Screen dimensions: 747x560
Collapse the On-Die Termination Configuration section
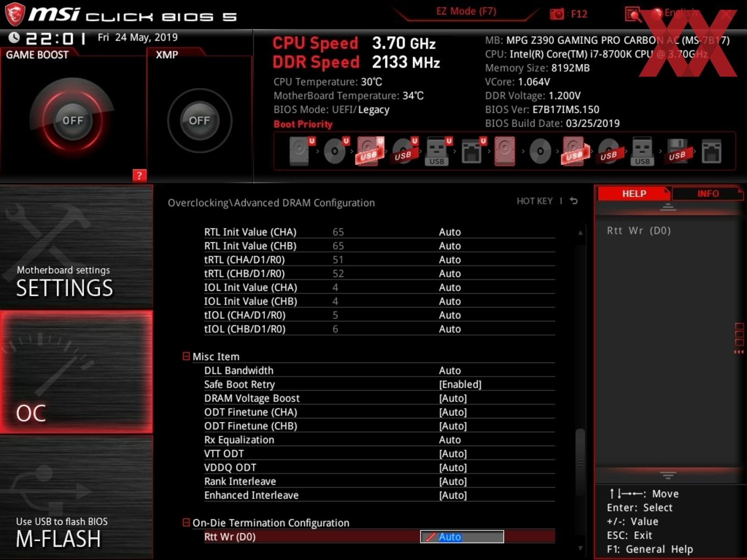pyautogui.click(x=186, y=523)
